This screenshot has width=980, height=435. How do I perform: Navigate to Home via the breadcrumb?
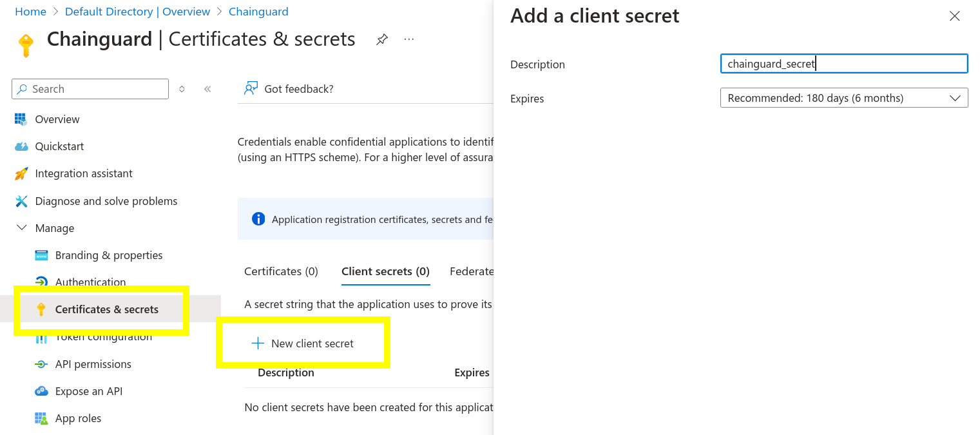click(30, 11)
